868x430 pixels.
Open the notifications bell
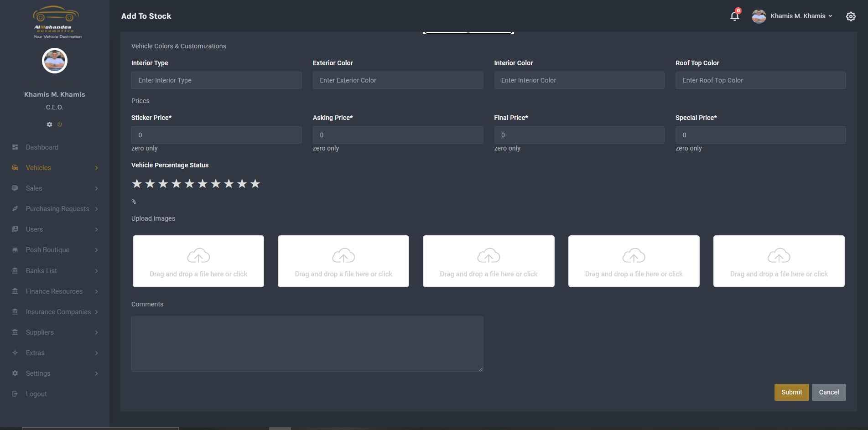click(x=734, y=16)
